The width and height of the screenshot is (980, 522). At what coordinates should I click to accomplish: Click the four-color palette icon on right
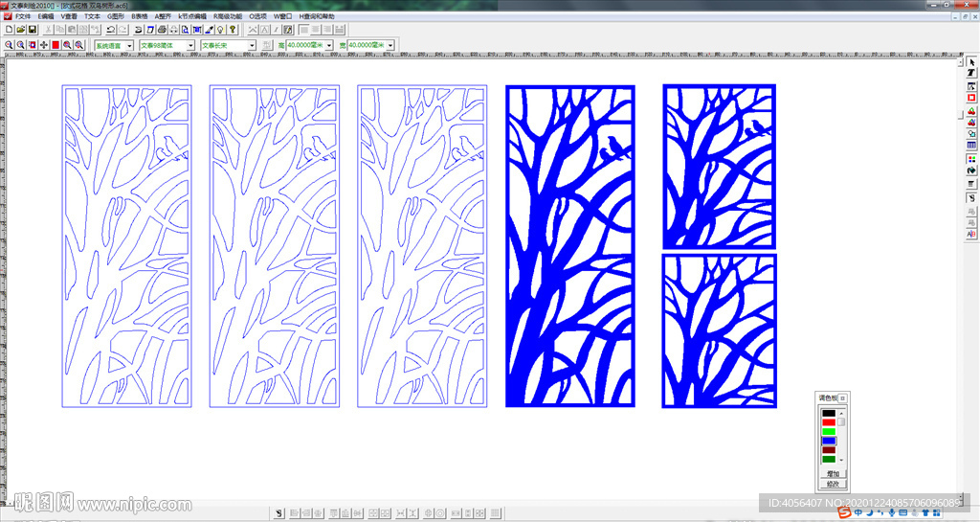(972, 159)
